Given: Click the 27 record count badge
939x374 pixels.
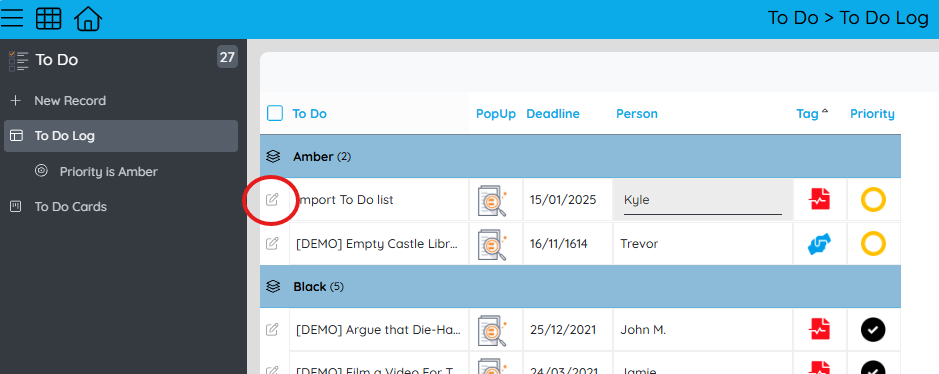Looking at the screenshot, I should 227,57.
